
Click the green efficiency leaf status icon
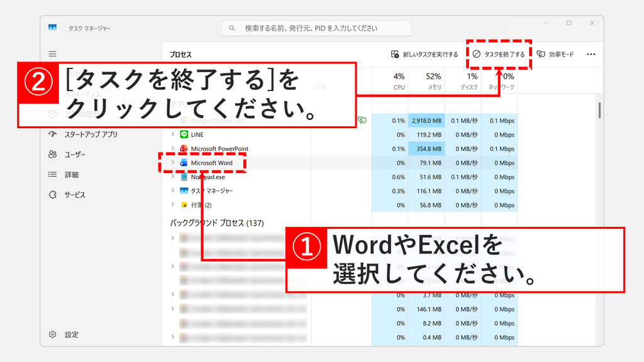tap(362, 120)
